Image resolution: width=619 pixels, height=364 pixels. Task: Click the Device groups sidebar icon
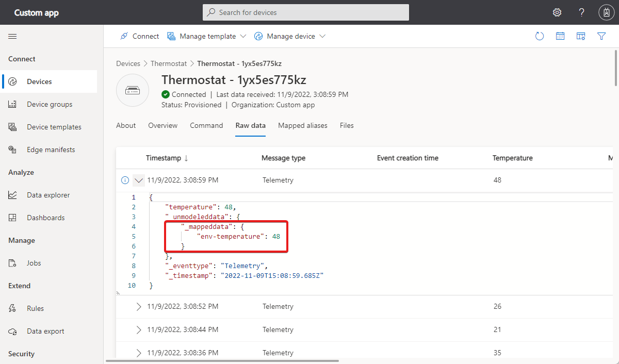click(12, 104)
